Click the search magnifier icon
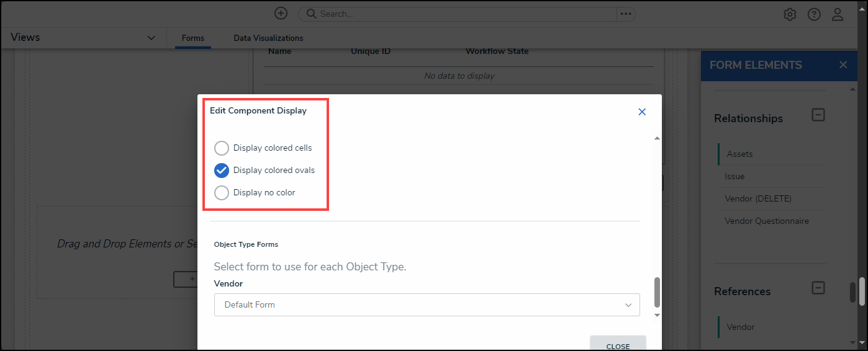The width and height of the screenshot is (868, 351). point(311,14)
